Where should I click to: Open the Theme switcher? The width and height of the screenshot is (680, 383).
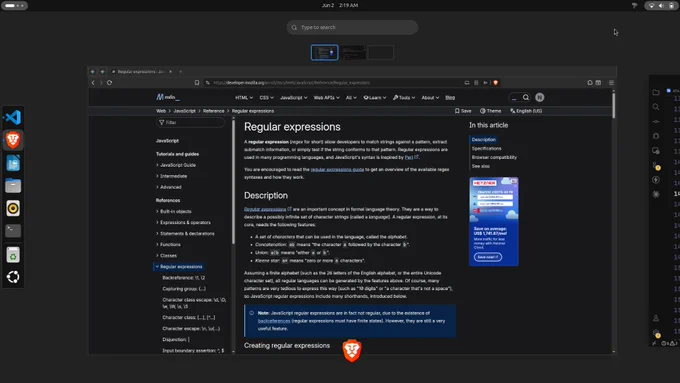[x=490, y=111]
